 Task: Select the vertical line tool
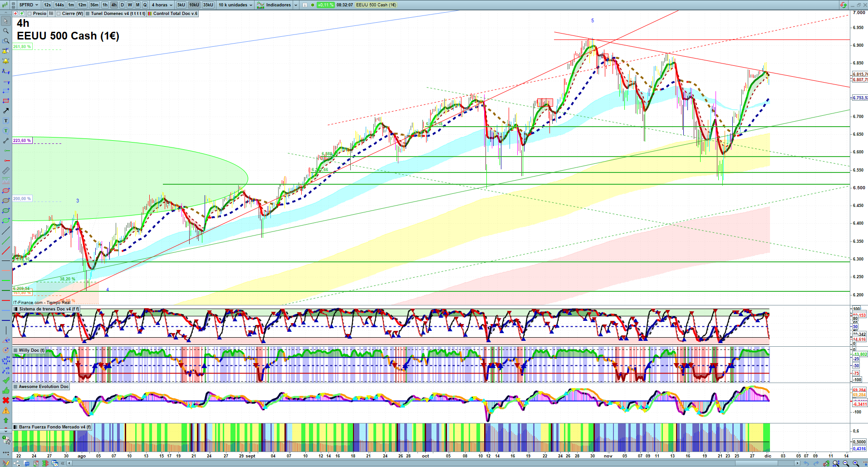coord(6,330)
